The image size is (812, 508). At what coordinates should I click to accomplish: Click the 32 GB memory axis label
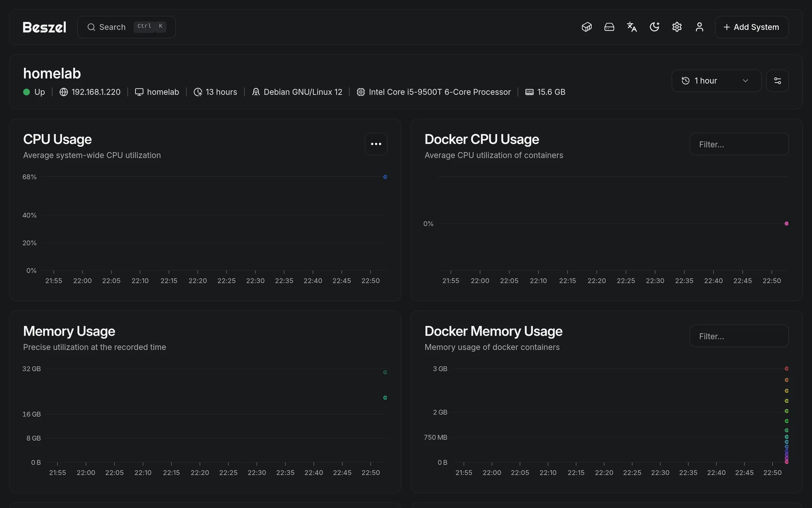32,369
